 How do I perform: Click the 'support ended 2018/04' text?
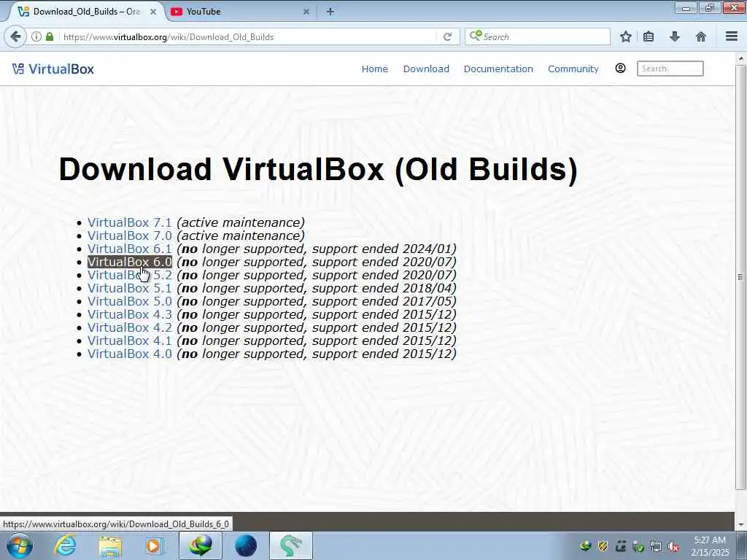coord(384,288)
